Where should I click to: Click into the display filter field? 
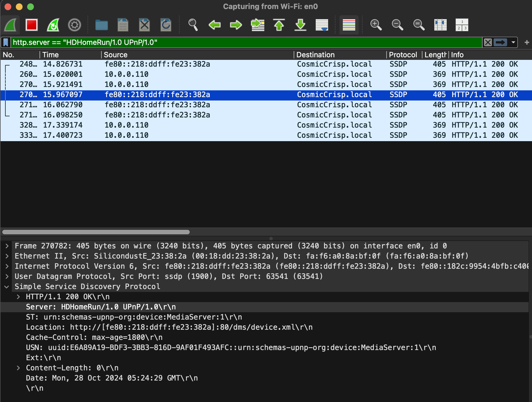(246, 43)
